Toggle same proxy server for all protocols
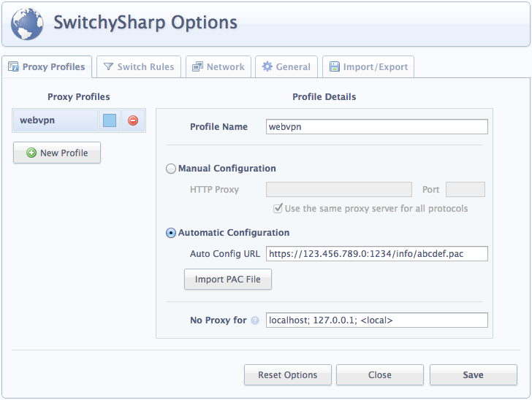The image size is (532, 400). click(x=278, y=208)
